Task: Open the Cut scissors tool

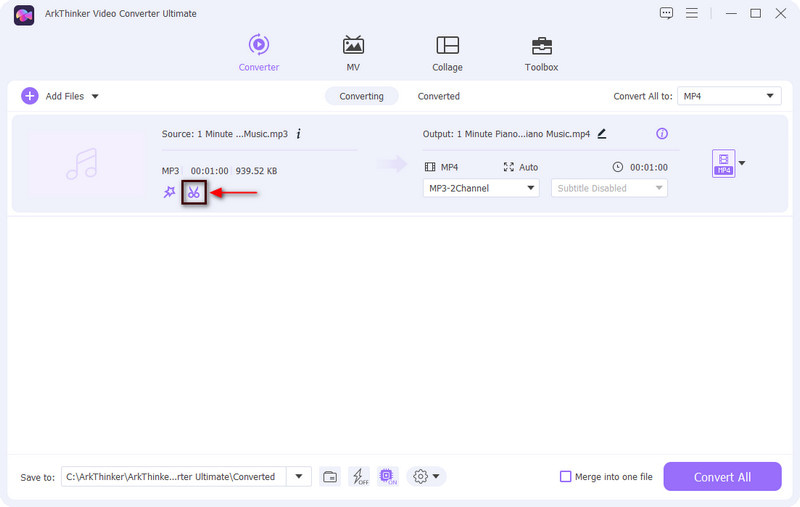Action: click(x=194, y=192)
